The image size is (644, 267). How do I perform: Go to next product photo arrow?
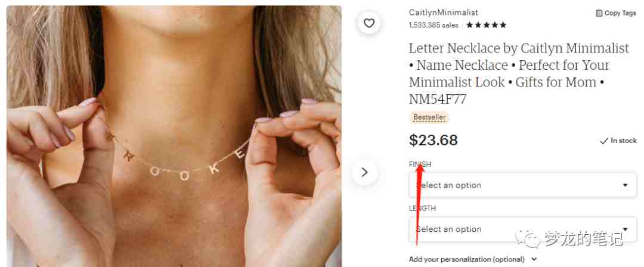(364, 172)
